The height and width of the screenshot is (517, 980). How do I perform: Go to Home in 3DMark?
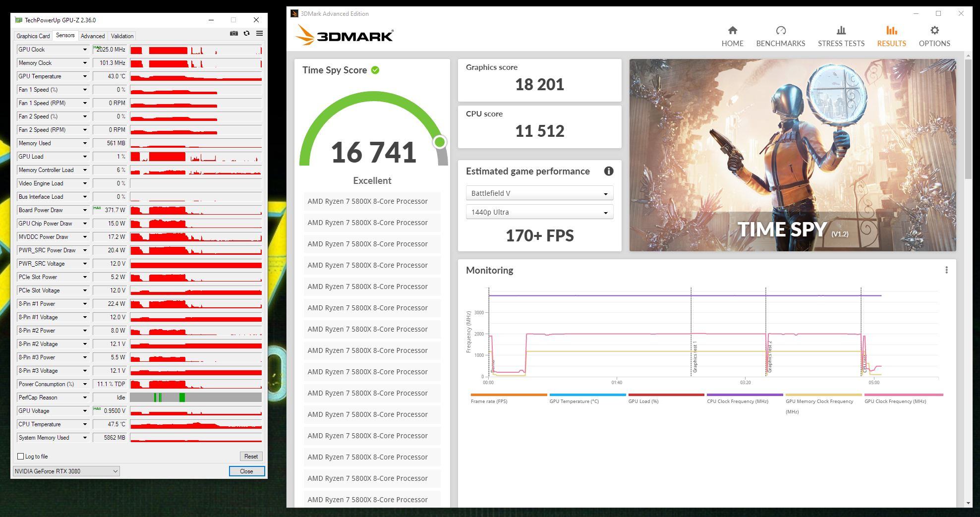[x=732, y=37]
